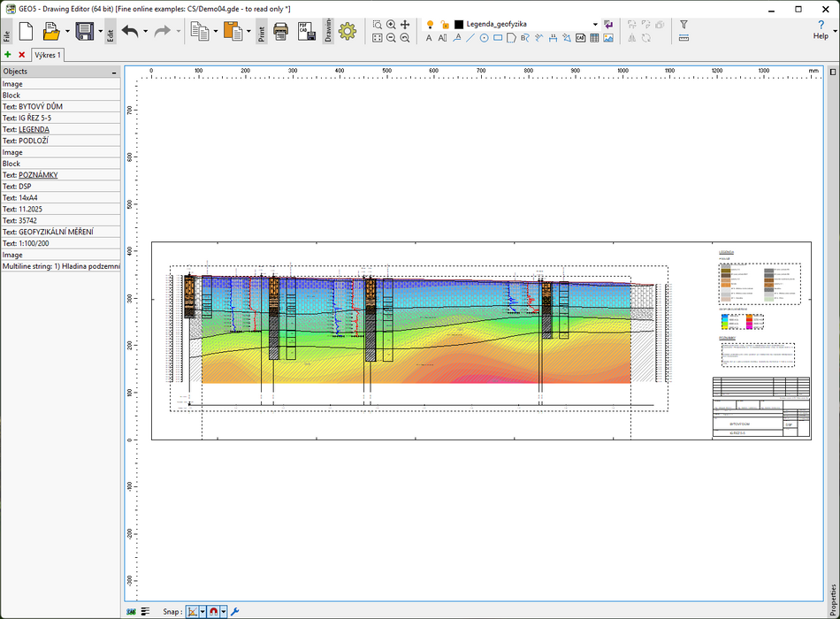Select the Rectangle drawing tool

(497, 39)
